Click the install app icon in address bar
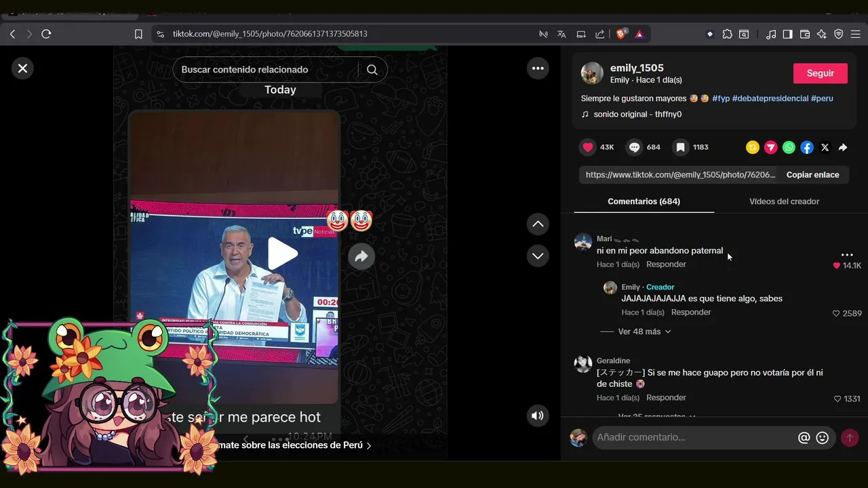The image size is (868, 488). click(581, 34)
